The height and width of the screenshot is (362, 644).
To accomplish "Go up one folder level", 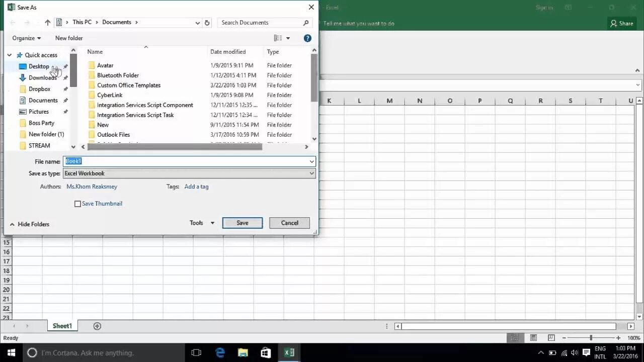I will [47, 23].
